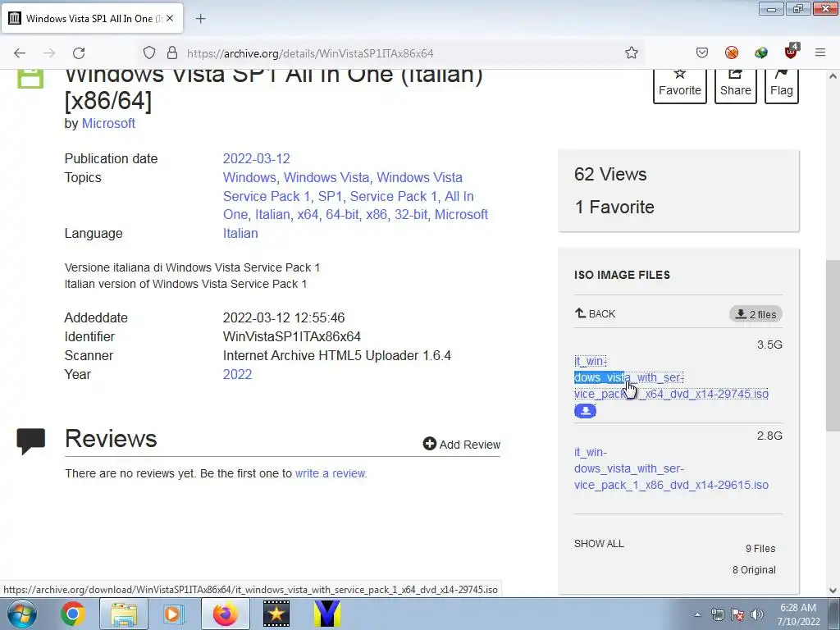
Task: Open the yellow Y taskbar app
Action: click(327, 614)
